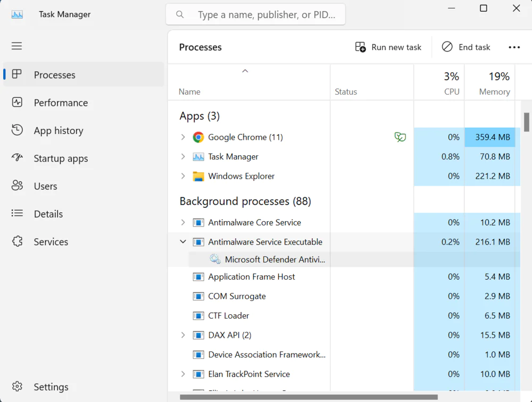Image resolution: width=532 pixels, height=402 pixels.
Task: Click the Performance icon in the sidebar
Action: tap(17, 102)
